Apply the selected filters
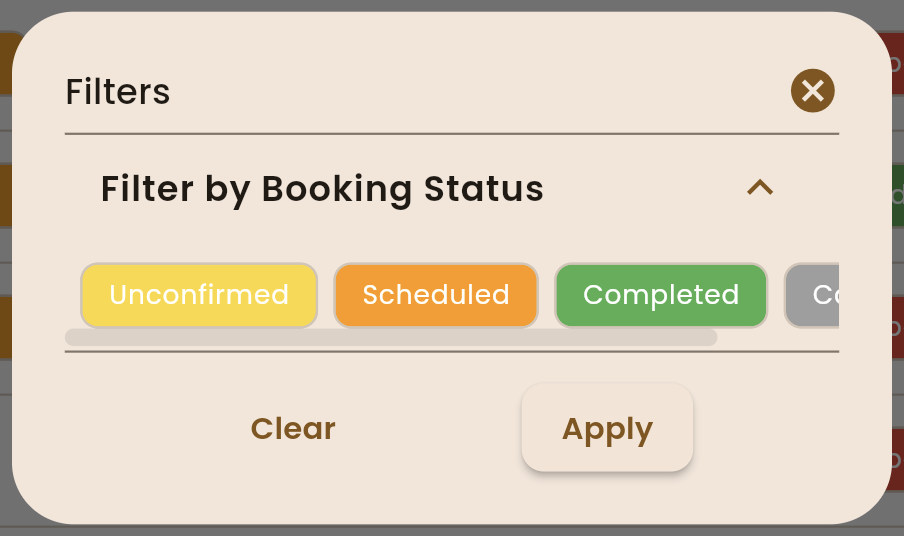This screenshot has width=904, height=536. coord(607,428)
